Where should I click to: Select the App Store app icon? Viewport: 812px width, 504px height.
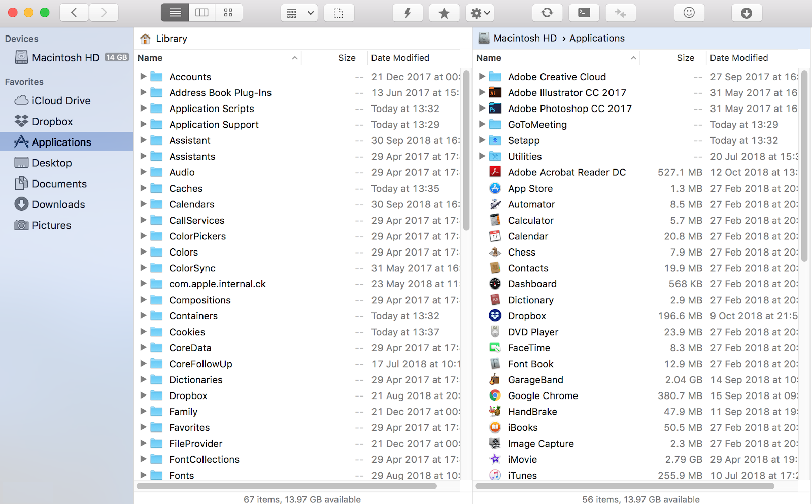pos(495,188)
